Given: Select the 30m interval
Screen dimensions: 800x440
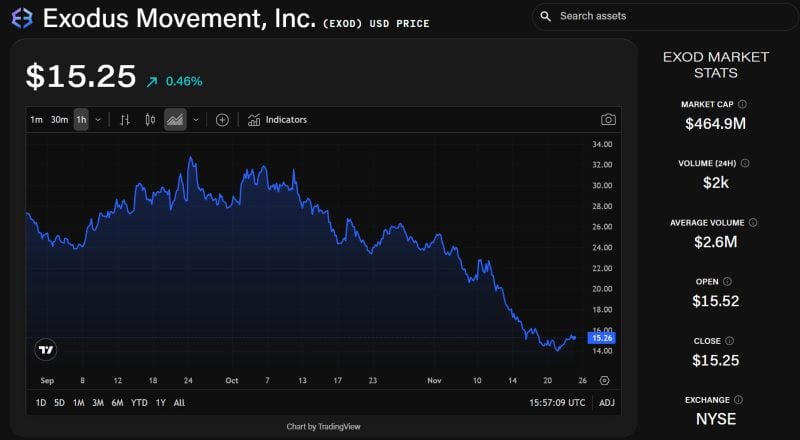Looking at the screenshot, I should [x=59, y=120].
